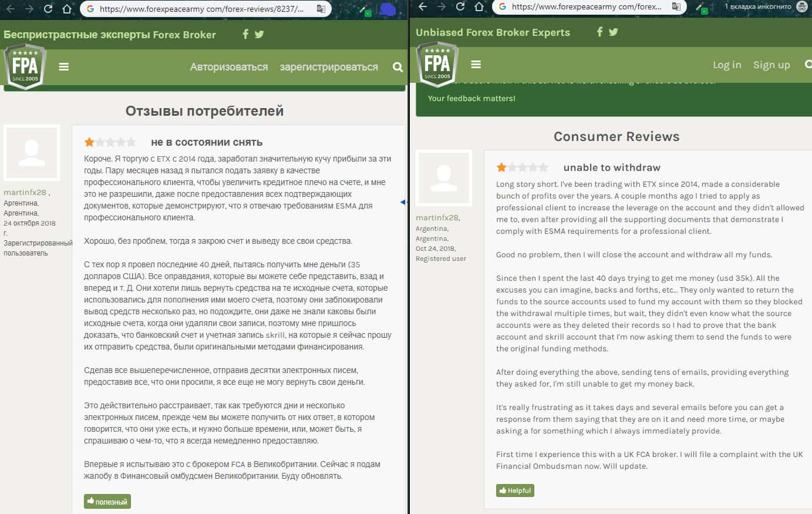Click the Consumer Reviews heading
Viewport: 812px width, 514px height.
(x=616, y=136)
